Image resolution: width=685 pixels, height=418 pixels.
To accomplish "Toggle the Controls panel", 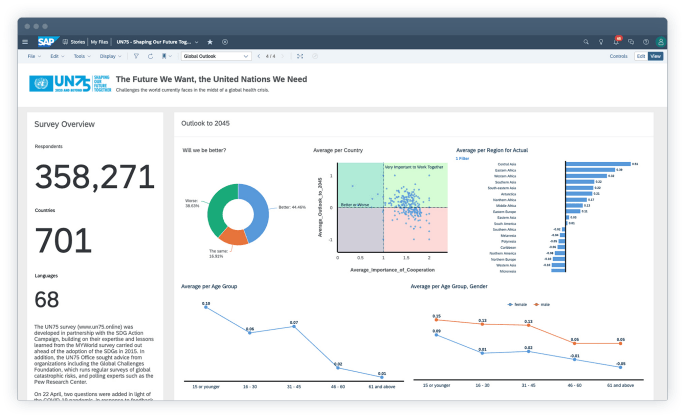I will [x=619, y=56].
